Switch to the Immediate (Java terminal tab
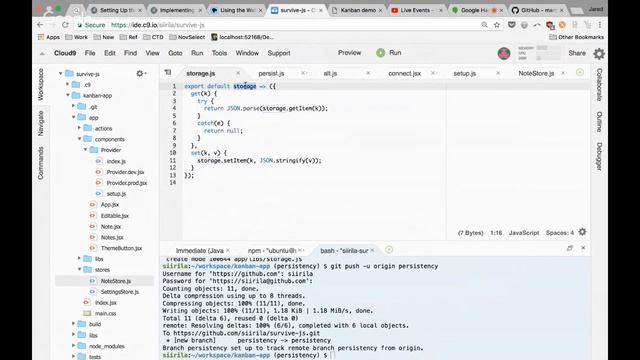 click(x=200, y=251)
